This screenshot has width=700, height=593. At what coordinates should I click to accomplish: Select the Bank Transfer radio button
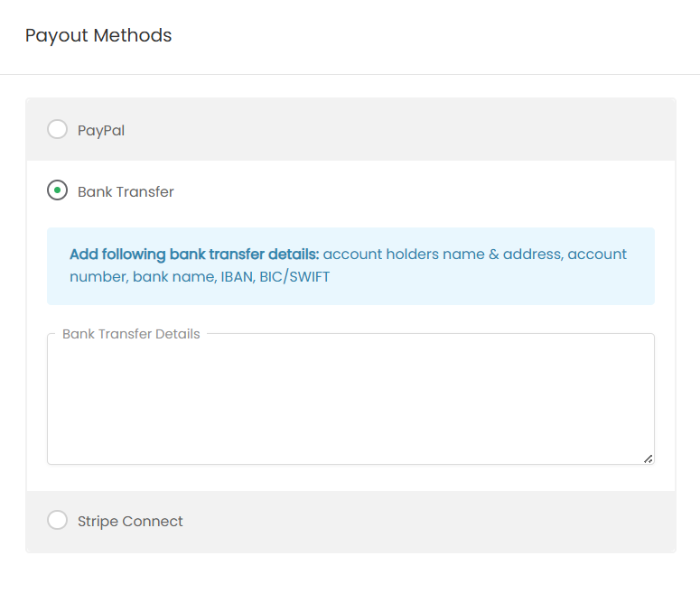coord(57,191)
